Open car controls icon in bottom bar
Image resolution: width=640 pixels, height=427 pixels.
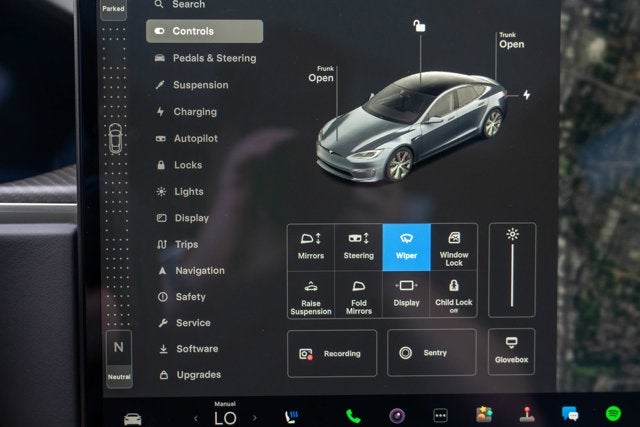(x=133, y=419)
